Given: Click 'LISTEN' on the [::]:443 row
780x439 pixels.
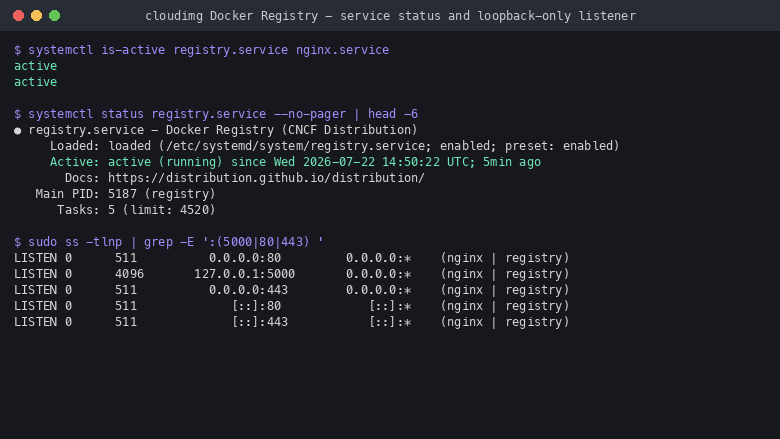Looking at the screenshot, I should coord(35,321).
